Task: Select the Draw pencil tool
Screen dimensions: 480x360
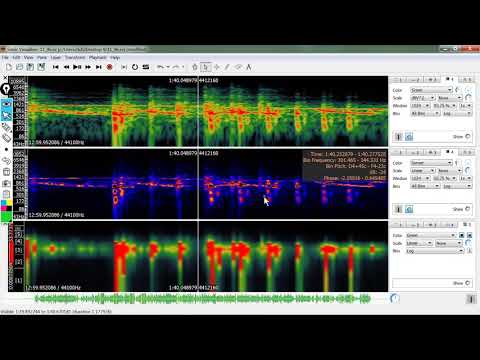Action: pyautogui.click(x=227, y=67)
